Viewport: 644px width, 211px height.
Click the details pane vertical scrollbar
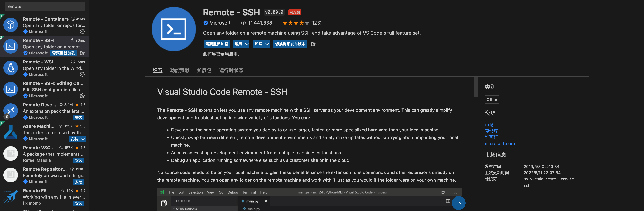(x=476, y=87)
